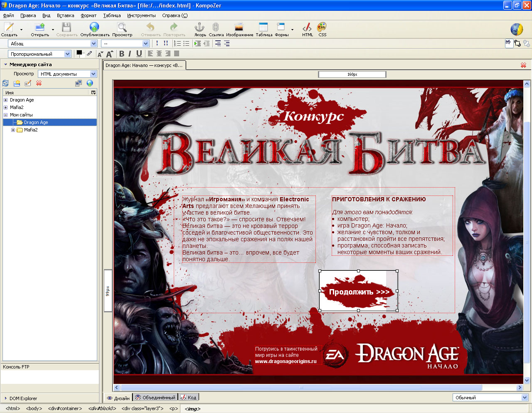Decrease paragraph indent
Viewport: 532px width, 413px height.
(206, 43)
